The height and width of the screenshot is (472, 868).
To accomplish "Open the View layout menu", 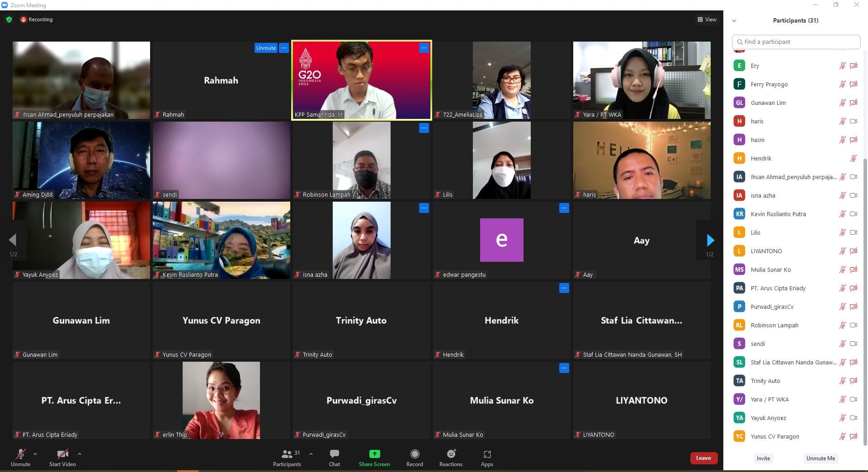I will coord(707,19).
